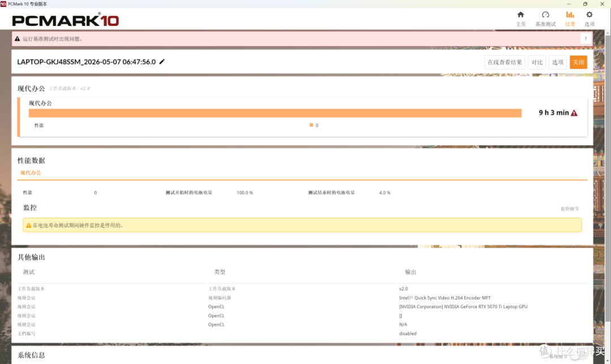Click the 系统信息 section heading
Viewport: 611px width, 364px height.
pyautogui.click(x=31, y=355)
